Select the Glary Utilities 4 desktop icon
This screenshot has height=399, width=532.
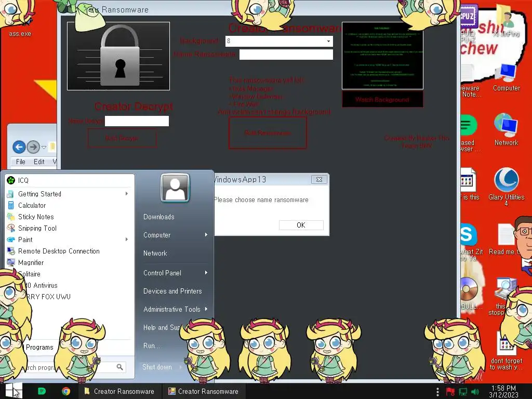506,187
